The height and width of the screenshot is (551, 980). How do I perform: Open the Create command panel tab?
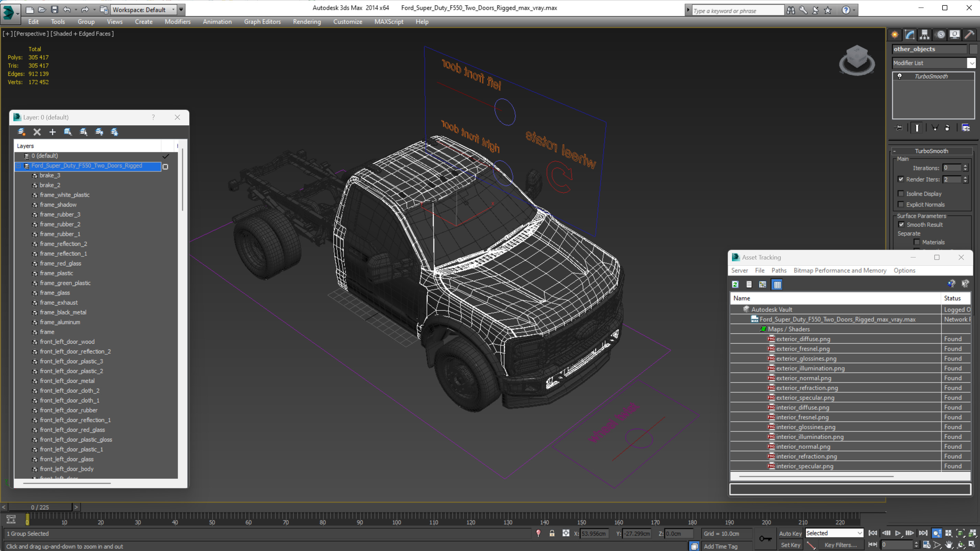895,35
